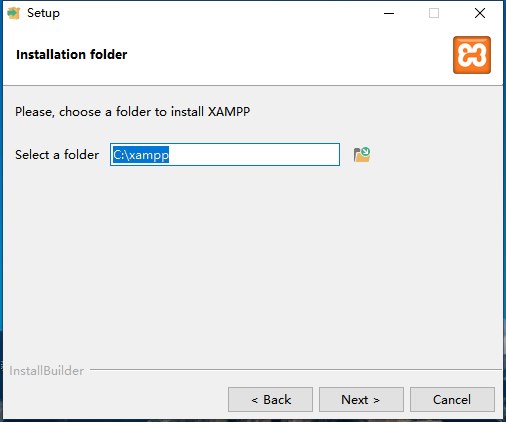The image size is (506, 422).
Task: Open the browse-for-folder icon
Action: (x=362, y=155)
